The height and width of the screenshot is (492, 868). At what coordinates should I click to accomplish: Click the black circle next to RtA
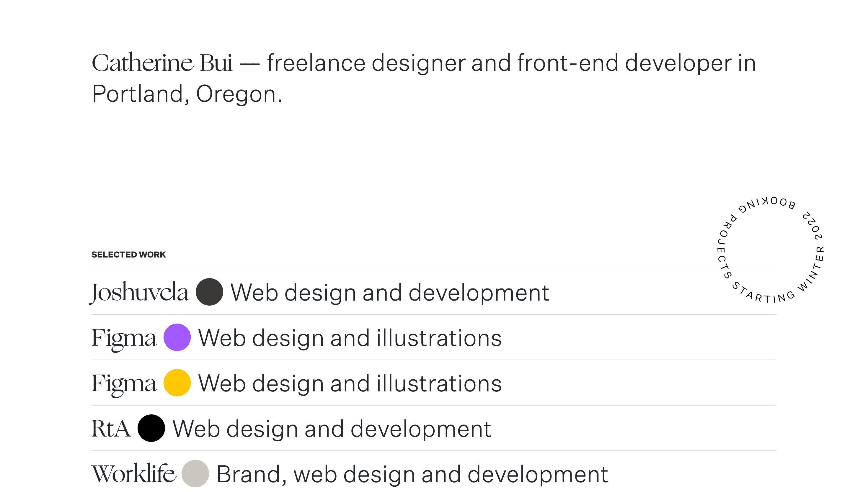[x=151, y=429]
